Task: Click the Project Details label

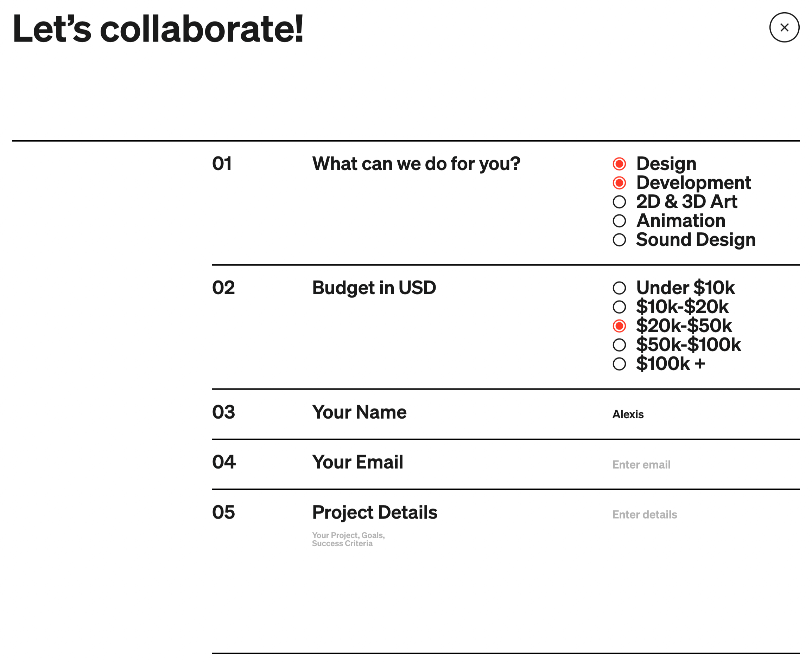Action: pyautogui.click(x=374, y=513)
